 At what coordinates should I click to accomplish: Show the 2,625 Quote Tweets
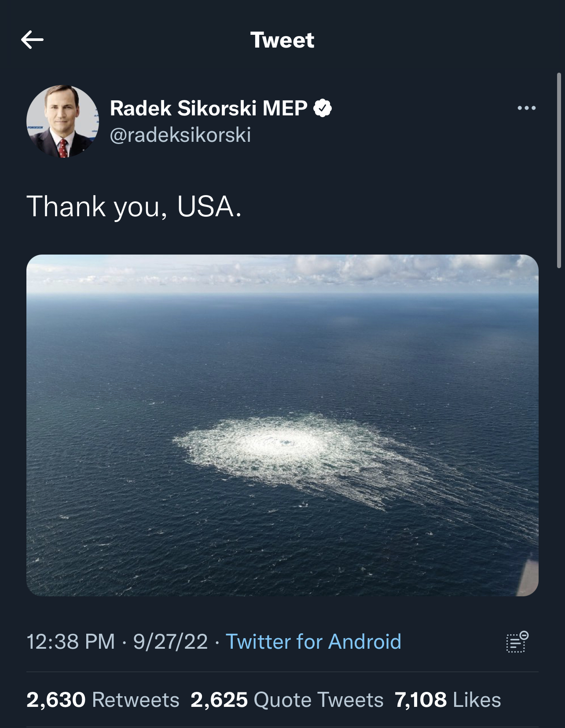[x=287, y=700]
